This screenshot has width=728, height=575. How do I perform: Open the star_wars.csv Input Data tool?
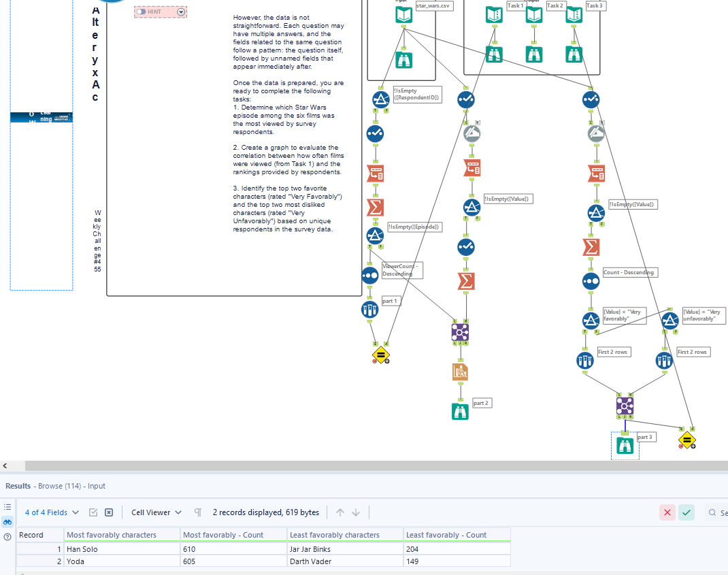(x=405, y=14)
